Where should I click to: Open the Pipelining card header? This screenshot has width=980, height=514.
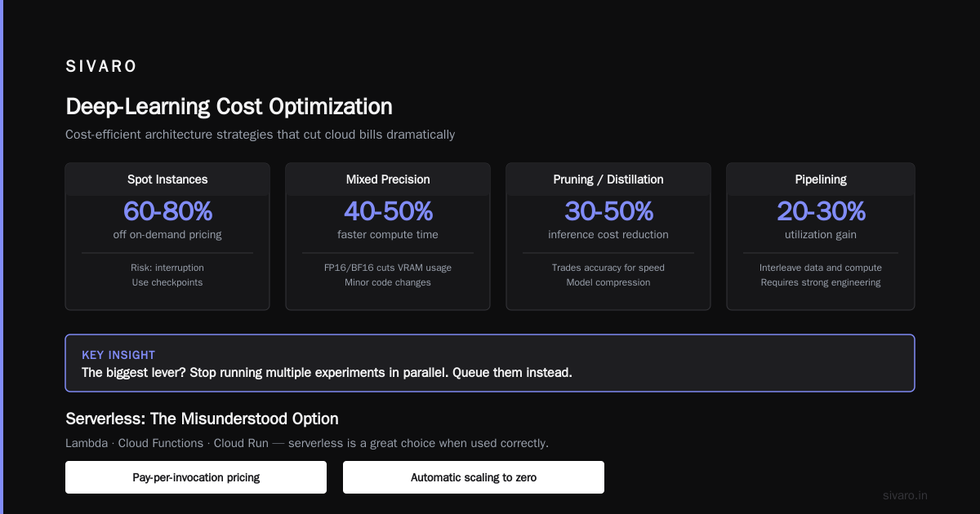(821, 179)
